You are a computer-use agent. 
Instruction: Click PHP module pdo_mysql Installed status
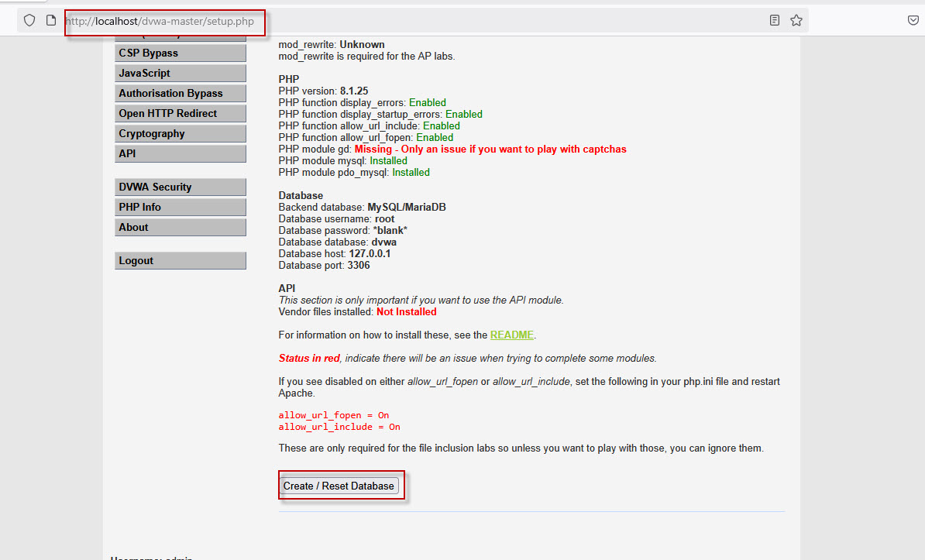coord(411,172)
